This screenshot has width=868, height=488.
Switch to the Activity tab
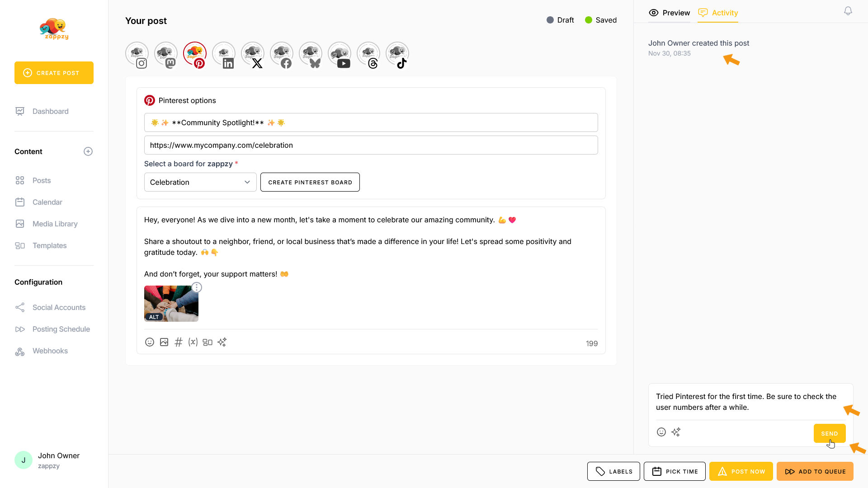point(718,13)
